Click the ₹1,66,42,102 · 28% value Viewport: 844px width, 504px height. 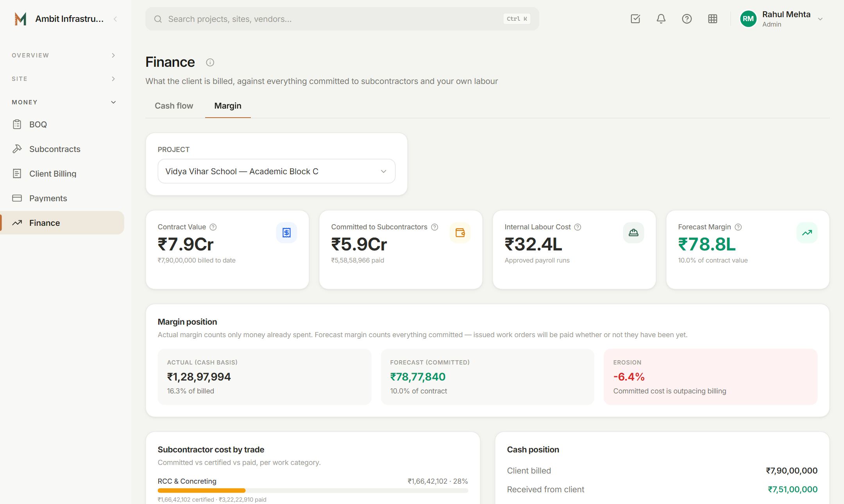tap(438, 481)
